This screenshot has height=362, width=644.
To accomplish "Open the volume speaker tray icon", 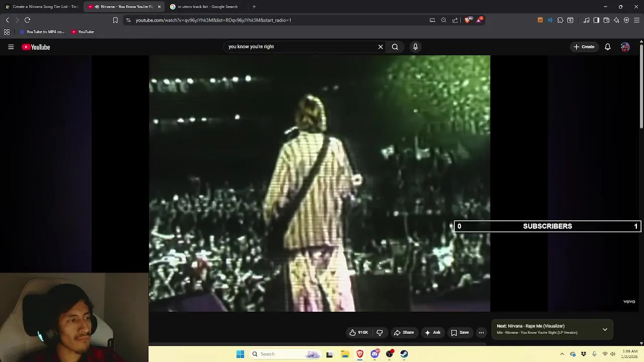I will click(613, 354).
